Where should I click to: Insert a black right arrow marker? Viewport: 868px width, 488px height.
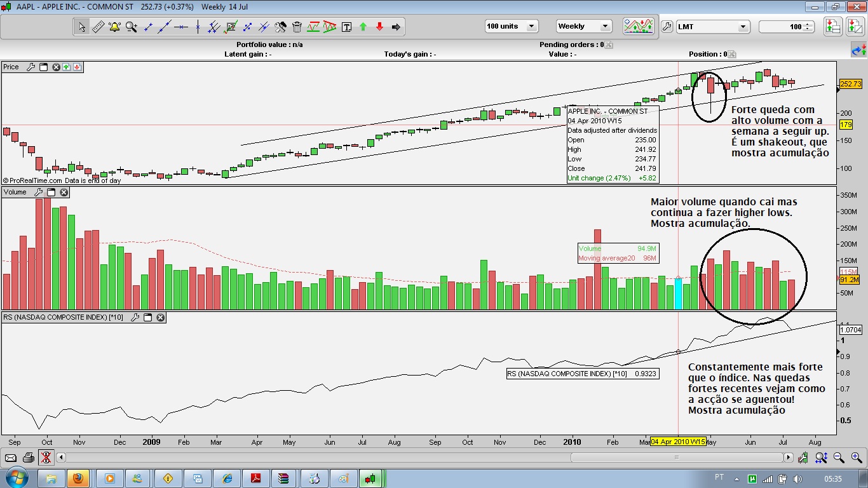tap(396, 27)
